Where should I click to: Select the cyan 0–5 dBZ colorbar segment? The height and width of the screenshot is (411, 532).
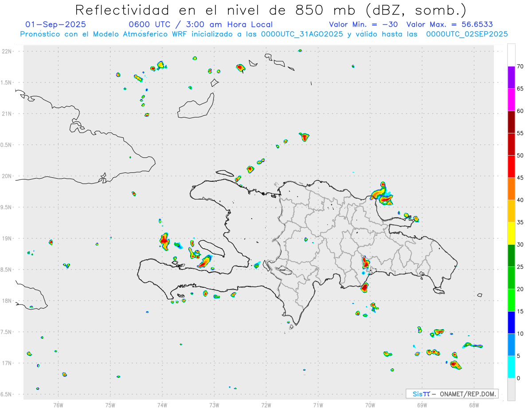point(511,367)
